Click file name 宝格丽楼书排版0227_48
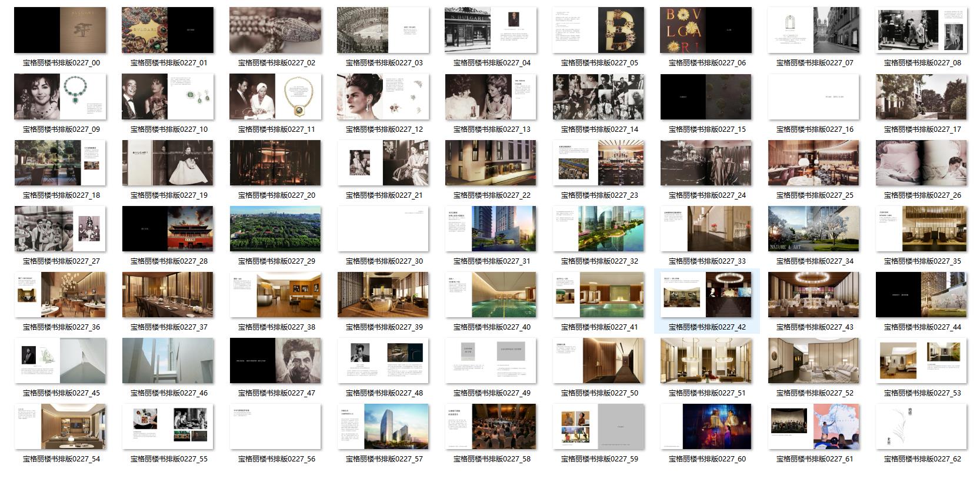The height and width of the screenshot is (485, 980). click(x=384, y=393)
